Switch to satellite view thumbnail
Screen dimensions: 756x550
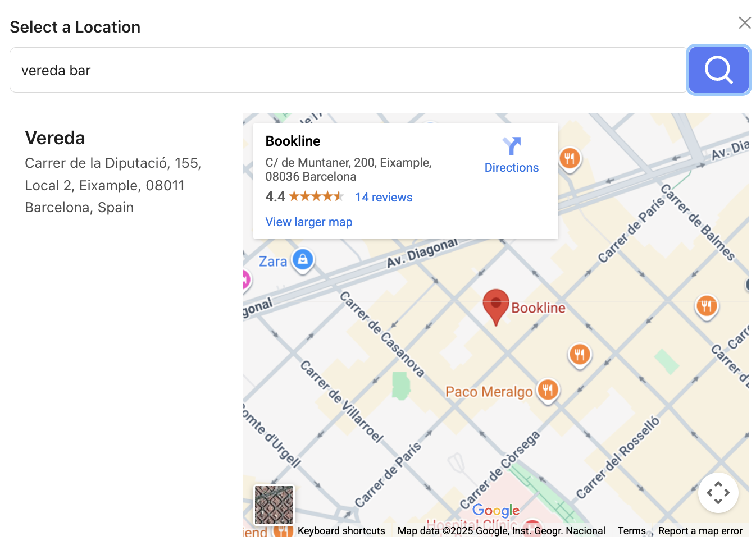(x=274, y=505)
